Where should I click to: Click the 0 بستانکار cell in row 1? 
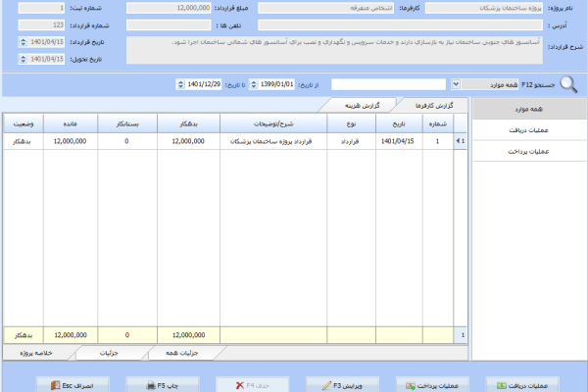(x=127, y=141)
